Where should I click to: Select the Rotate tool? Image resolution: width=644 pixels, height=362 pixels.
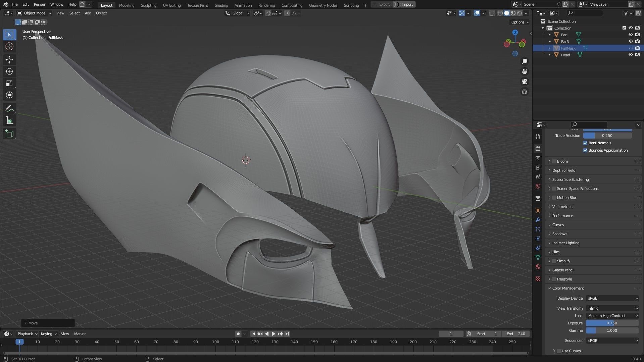tap(9, 71)
